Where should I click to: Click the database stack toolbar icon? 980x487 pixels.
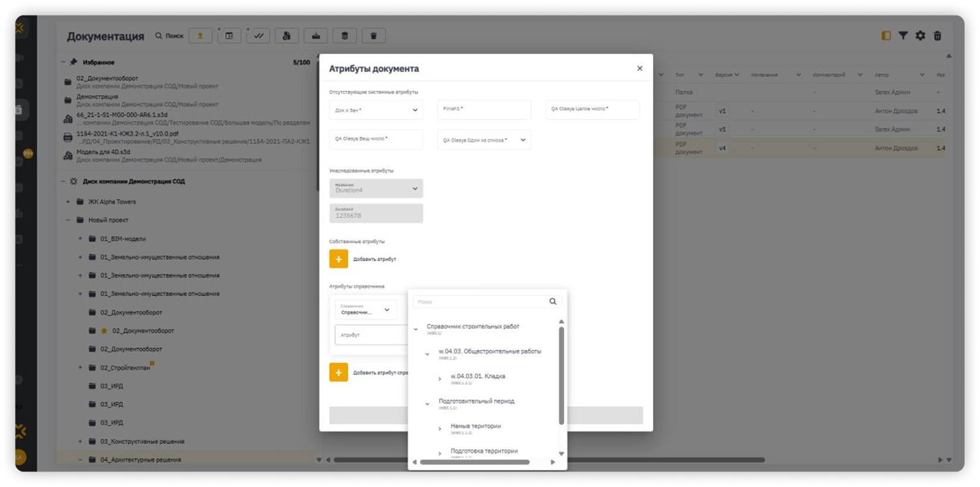(x=345, y=36)
